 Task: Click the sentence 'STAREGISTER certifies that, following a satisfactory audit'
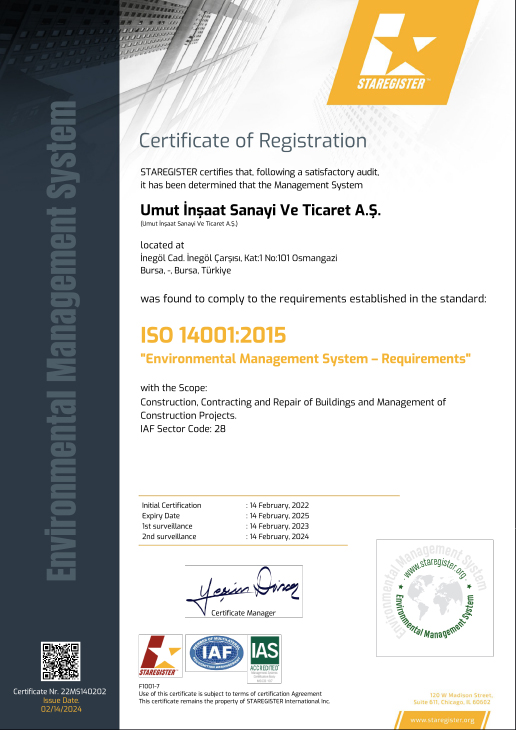click(260, 172)
